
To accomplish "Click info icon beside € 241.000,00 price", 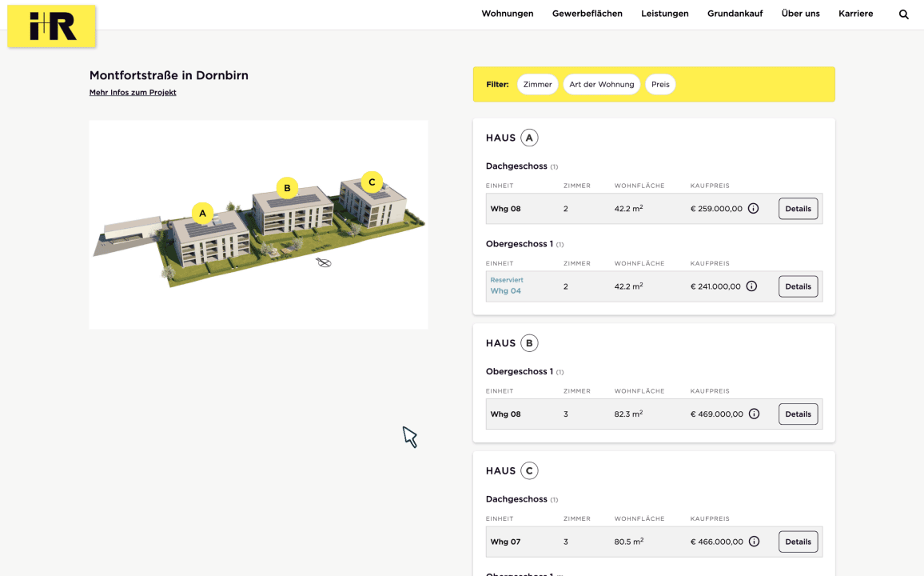I will point(751,286).
